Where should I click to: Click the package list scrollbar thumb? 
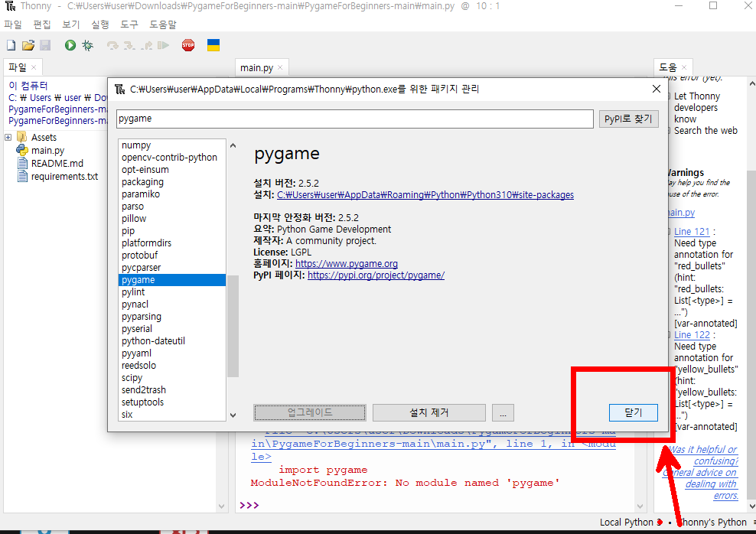(x=233, y=326)
